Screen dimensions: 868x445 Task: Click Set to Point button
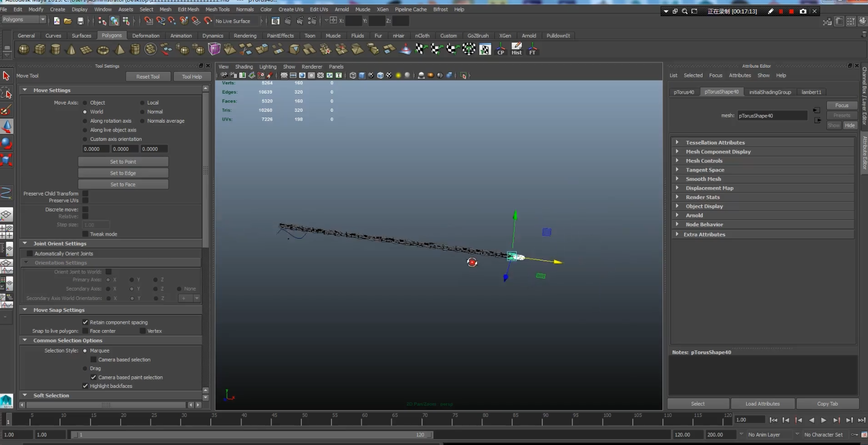point(123,162)
